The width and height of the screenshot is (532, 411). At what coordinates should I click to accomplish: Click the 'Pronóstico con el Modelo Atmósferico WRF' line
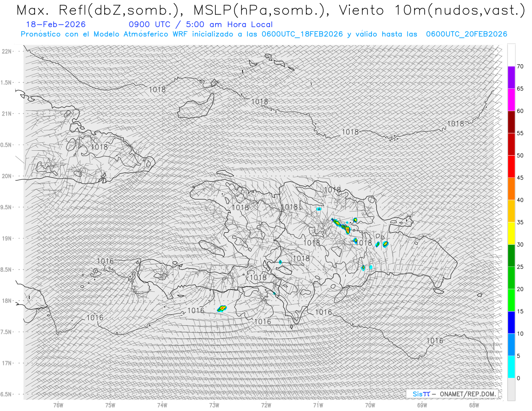264,34
